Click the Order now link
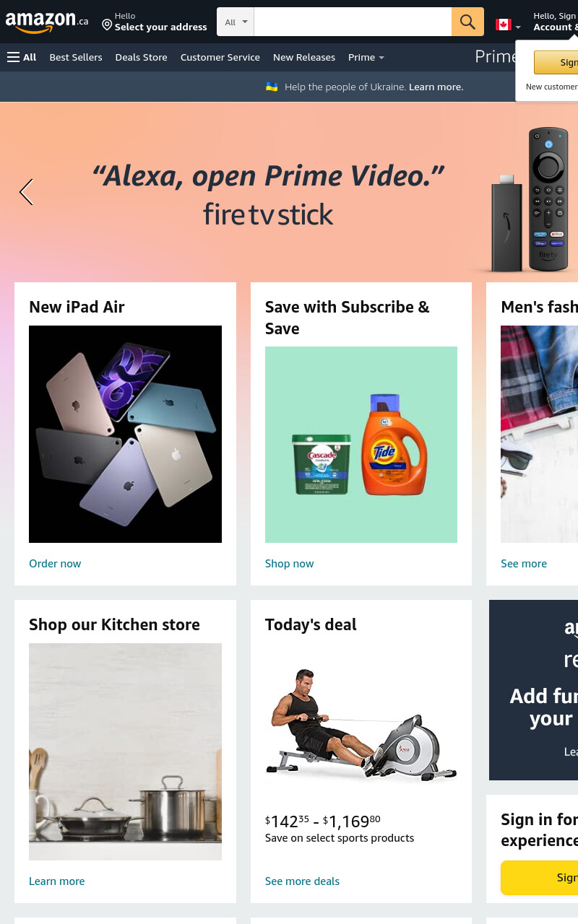 (x=55, y=564)
